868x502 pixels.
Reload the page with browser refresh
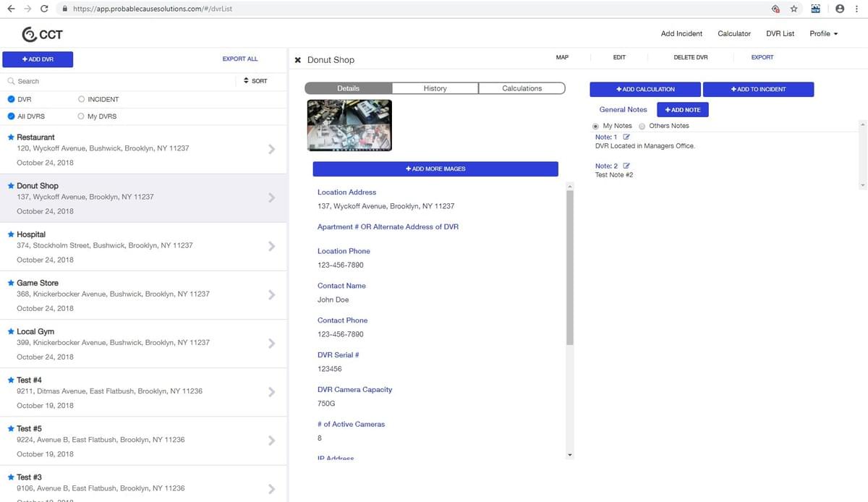coord(44,9)
